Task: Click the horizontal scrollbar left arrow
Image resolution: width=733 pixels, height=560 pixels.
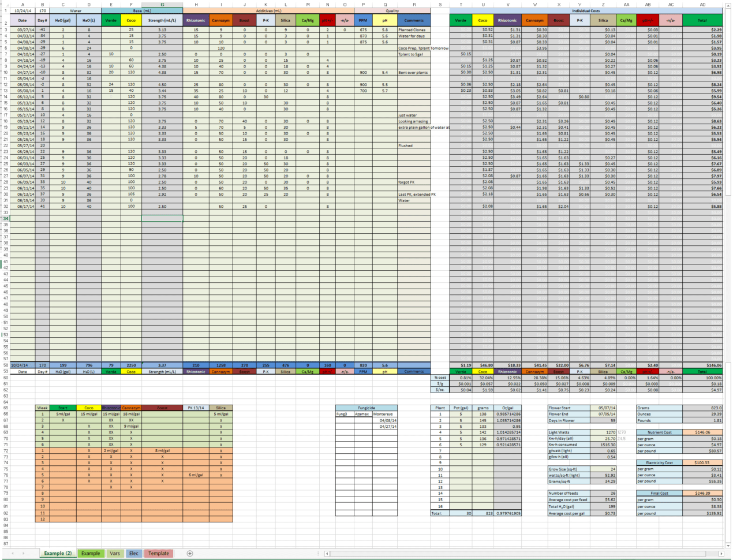Action: (x=328, y=553)
